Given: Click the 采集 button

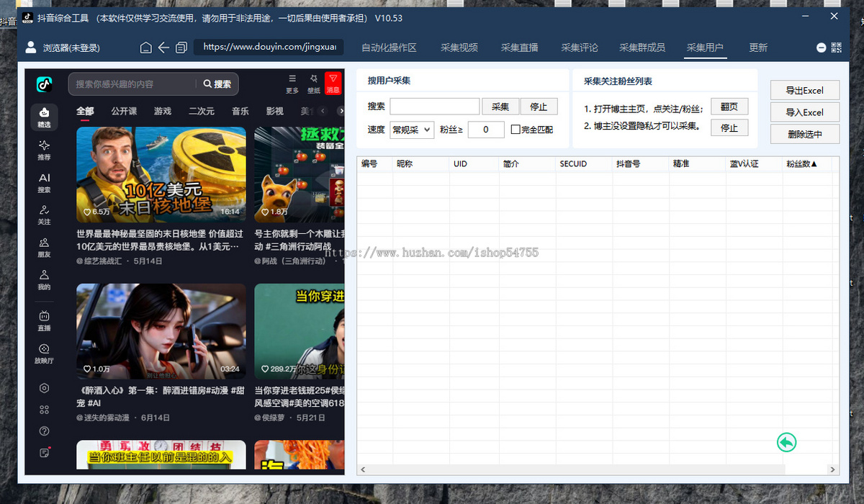Looking at the screenshot, I should 500,107.
